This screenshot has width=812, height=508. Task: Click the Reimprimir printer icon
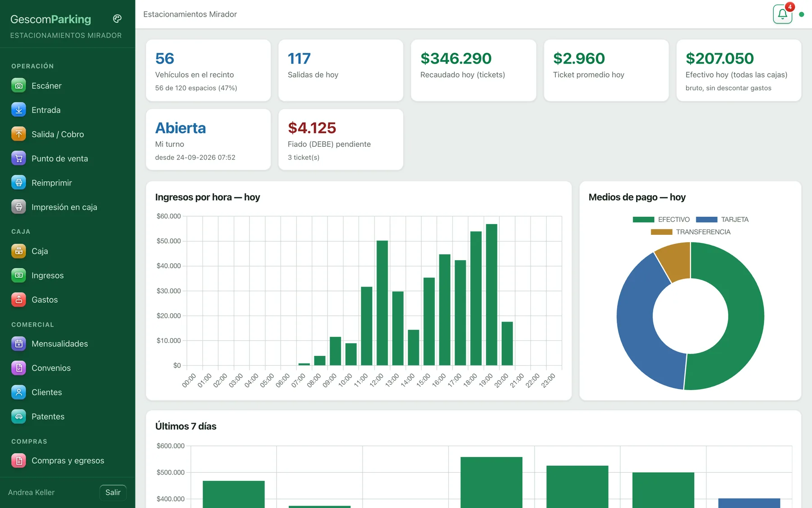18,183
